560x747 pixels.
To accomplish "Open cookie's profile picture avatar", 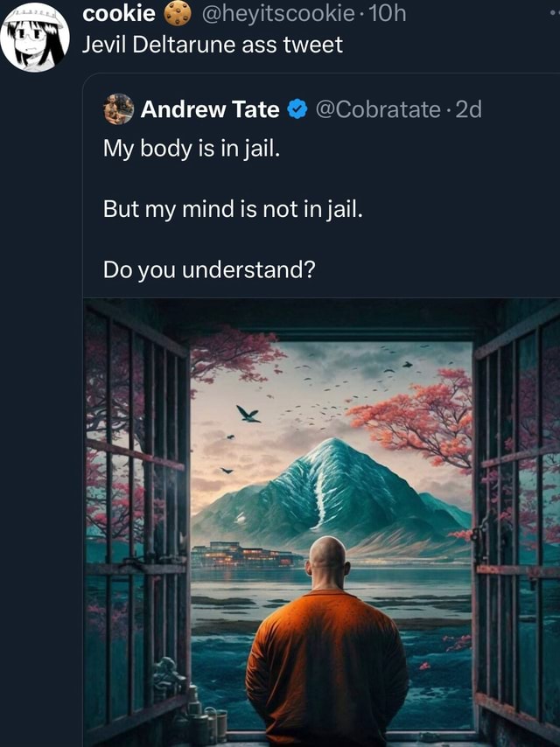I will [35, 37].
